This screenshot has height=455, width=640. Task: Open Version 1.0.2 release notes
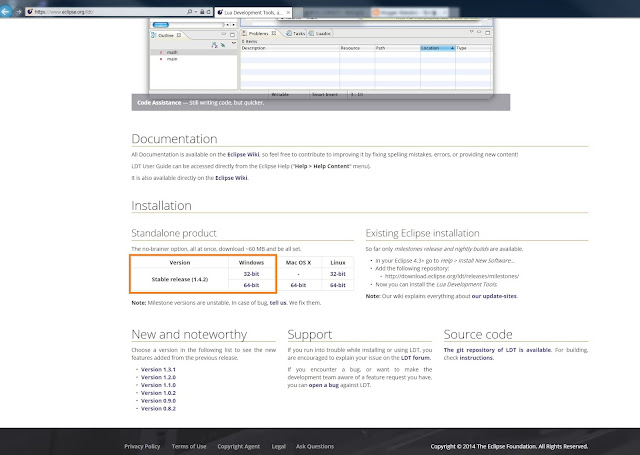pyautogui.click(x=158, y=393)
